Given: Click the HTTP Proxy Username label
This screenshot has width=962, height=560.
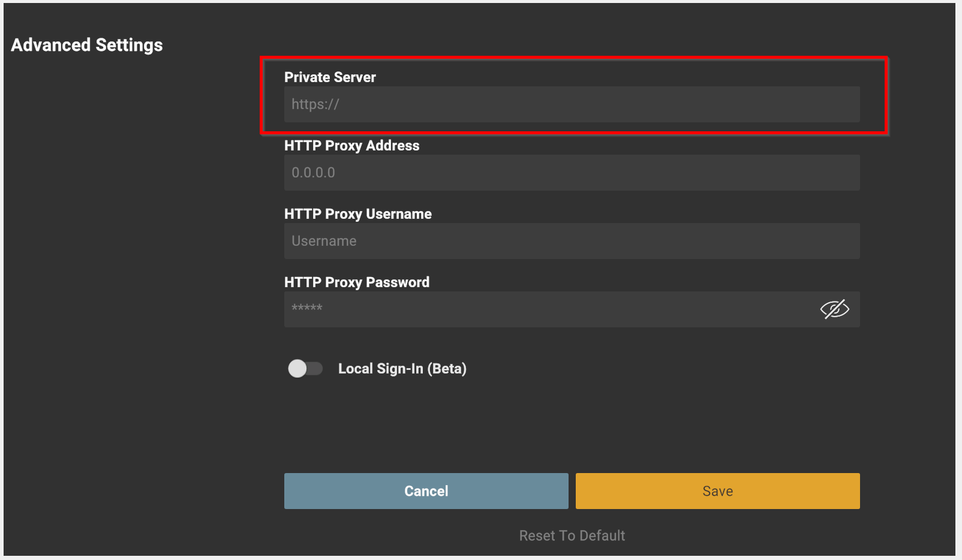Looking at the screenshot, I should [x=357, y=214].
